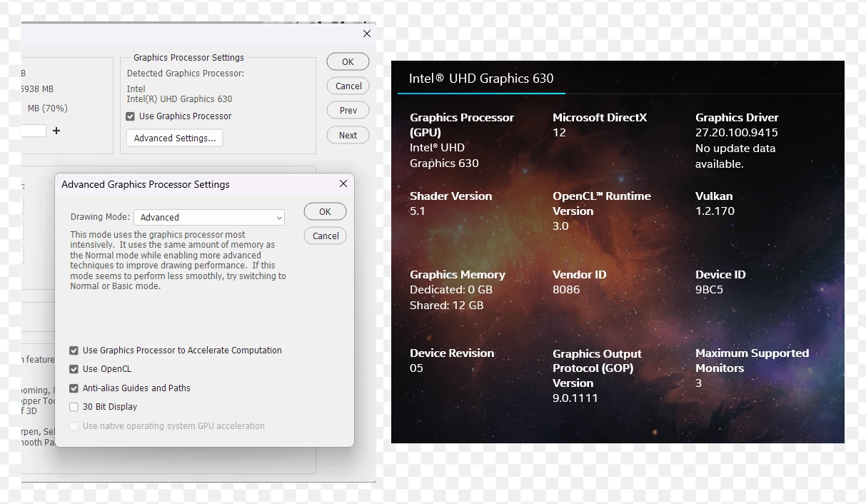Go to previous preferences with Prev

pyautogui.click(x=348, y=110)
